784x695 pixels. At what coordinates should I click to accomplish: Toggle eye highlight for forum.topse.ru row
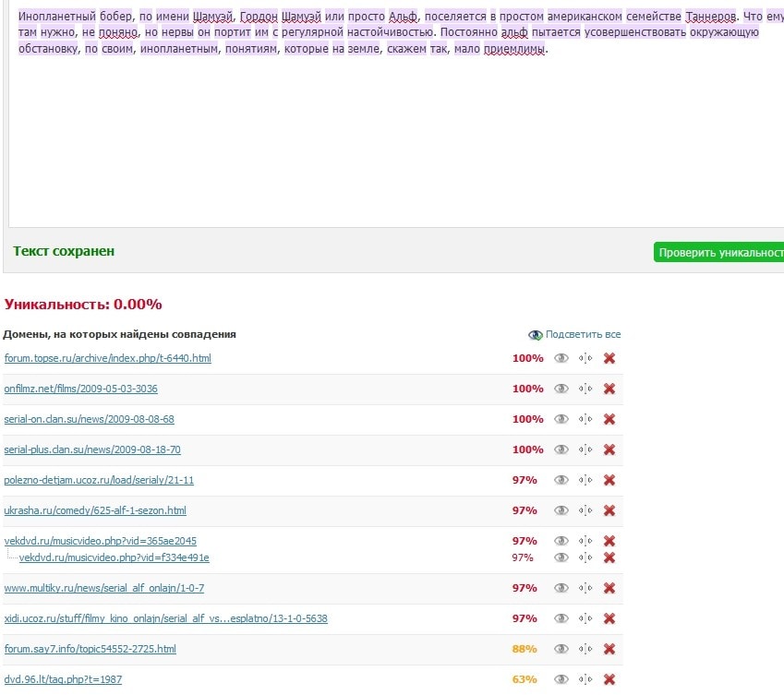click(x=561, y=358)
